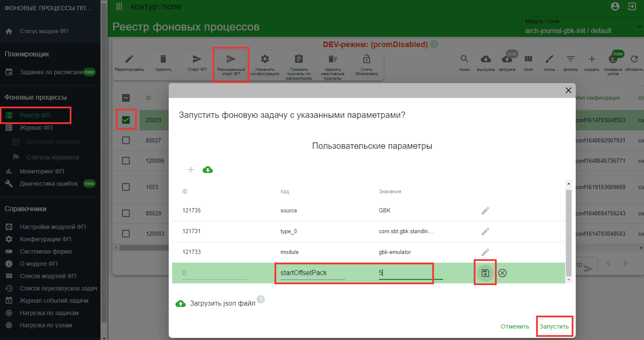Click the green cloud download icon
The image size is (644, 340).
click(208, 170)
